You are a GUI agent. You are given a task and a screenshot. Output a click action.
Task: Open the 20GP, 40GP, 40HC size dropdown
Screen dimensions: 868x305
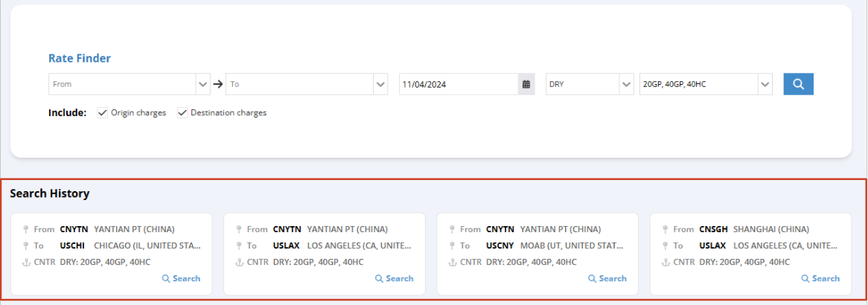(x=765, y=84)
